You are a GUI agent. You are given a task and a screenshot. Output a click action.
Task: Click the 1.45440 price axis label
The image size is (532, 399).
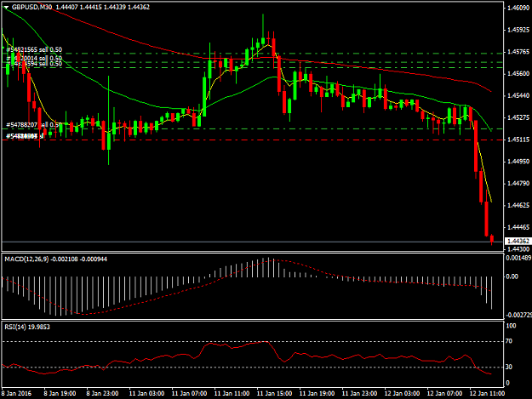click(518, 95)
